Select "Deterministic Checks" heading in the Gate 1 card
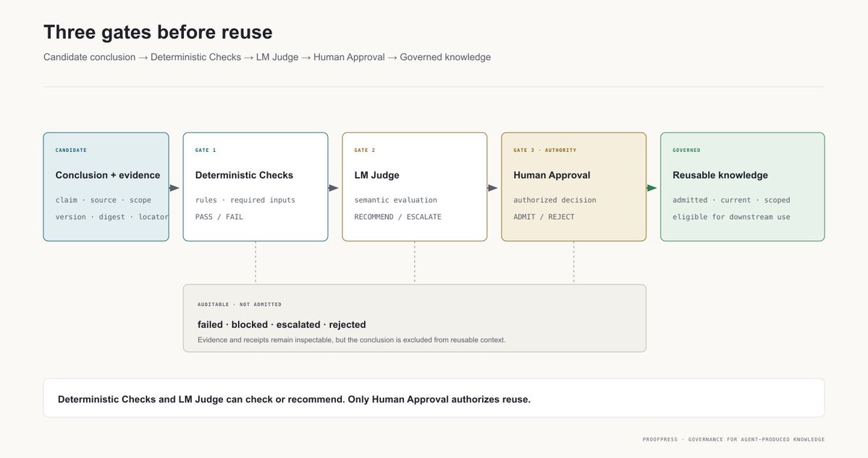 click(244, 175)
